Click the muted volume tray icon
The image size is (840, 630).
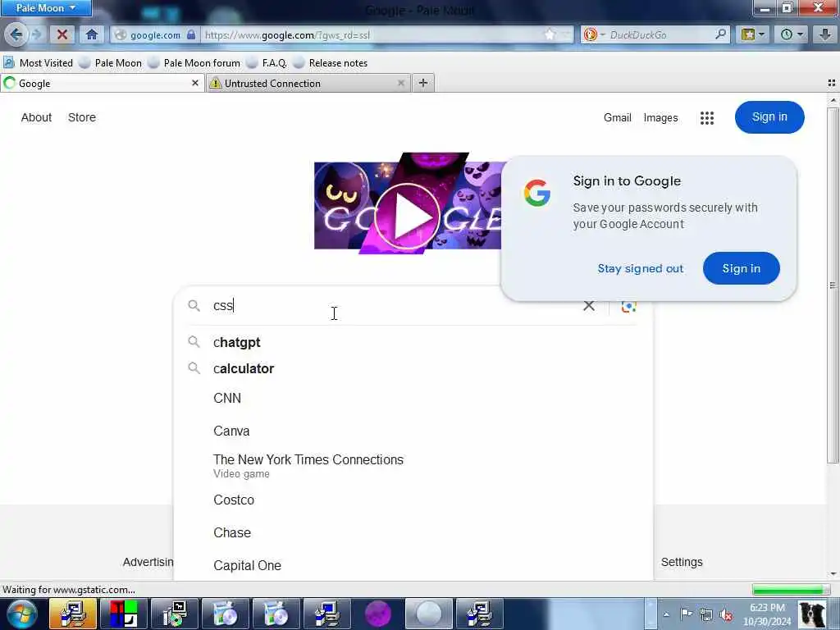[727, 614]
